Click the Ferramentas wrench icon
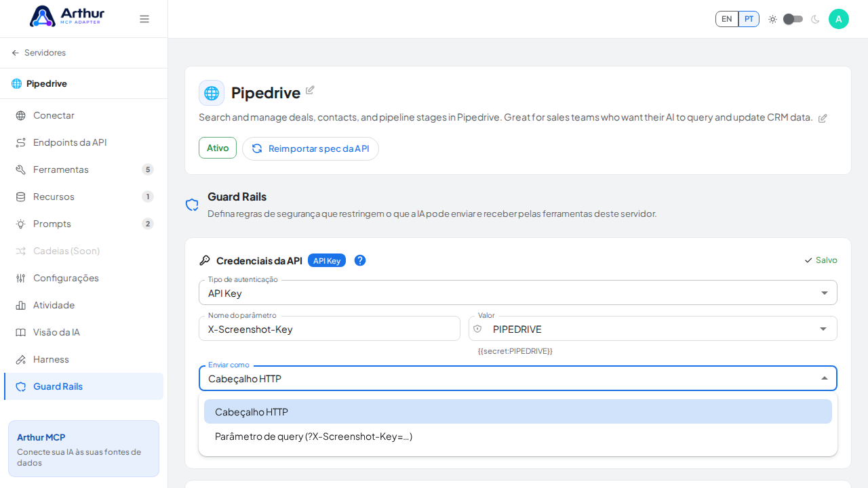This screenshot has width=868, height=488. pos(21,169)
